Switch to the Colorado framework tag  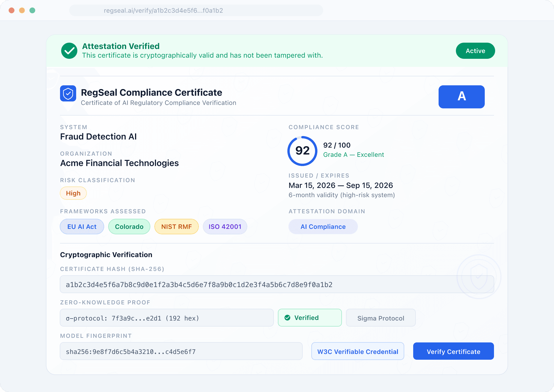tap(129, 227)
